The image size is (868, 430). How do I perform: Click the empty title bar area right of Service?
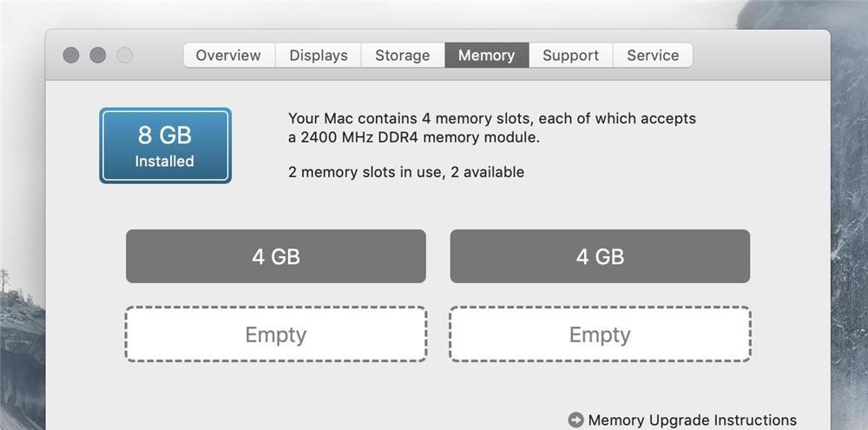[x=759, y=56]
